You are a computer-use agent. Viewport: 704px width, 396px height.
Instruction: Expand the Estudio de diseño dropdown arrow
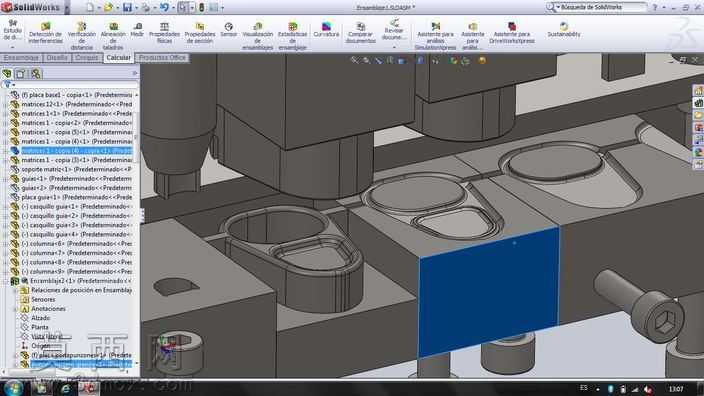coord(13,47)
